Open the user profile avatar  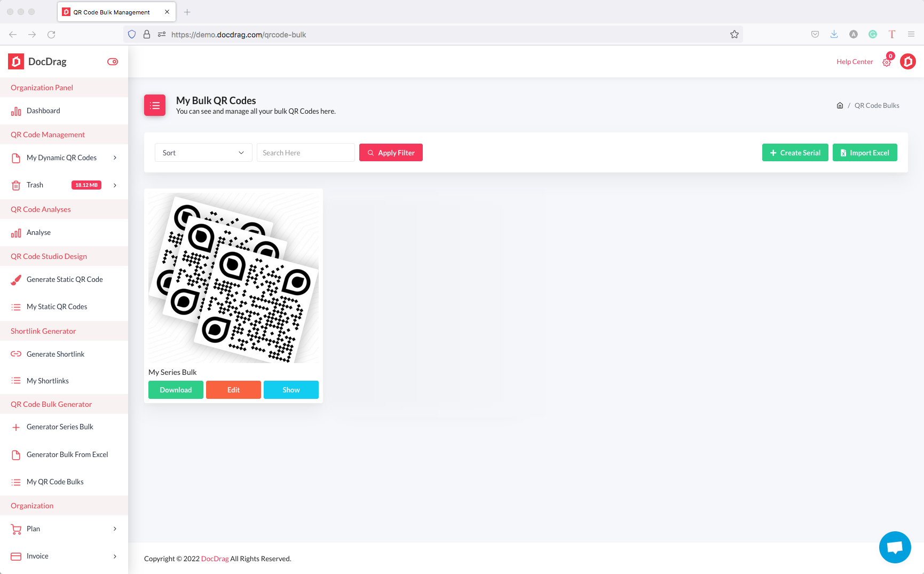[908, 62]
